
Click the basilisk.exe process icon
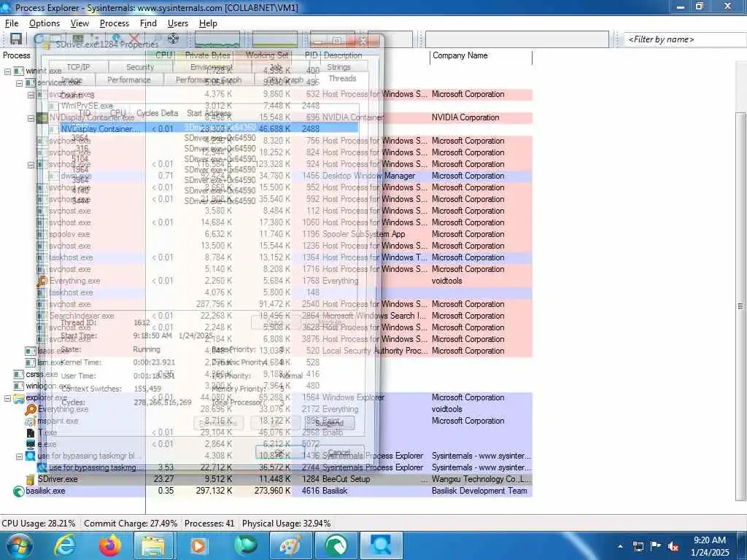tap(18, 491)
